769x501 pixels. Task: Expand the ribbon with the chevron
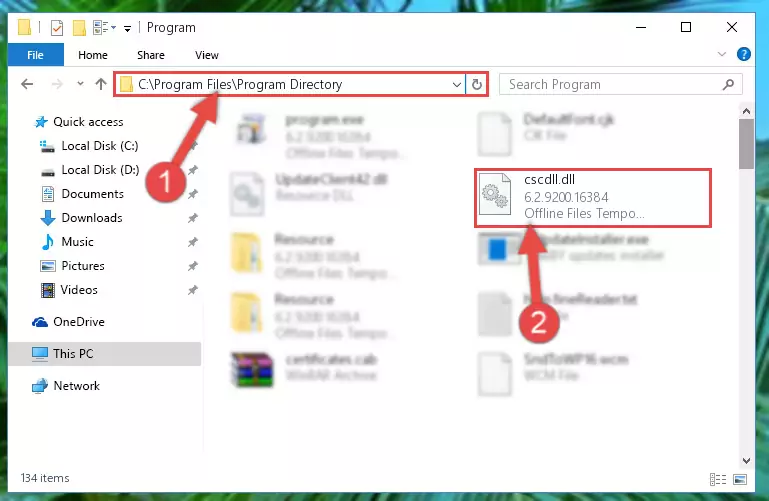721,54
